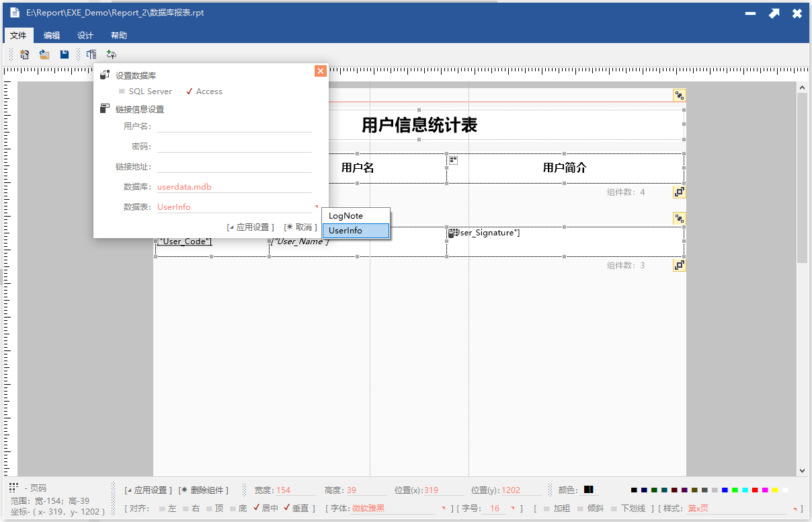Open the 设计 menu tab
812x522 pixels.
click(85, 36)
